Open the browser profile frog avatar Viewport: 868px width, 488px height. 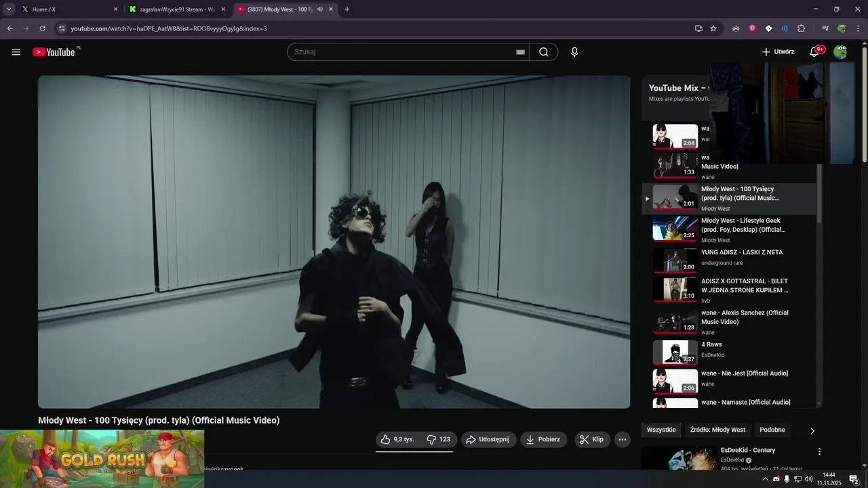coord(842,28)
